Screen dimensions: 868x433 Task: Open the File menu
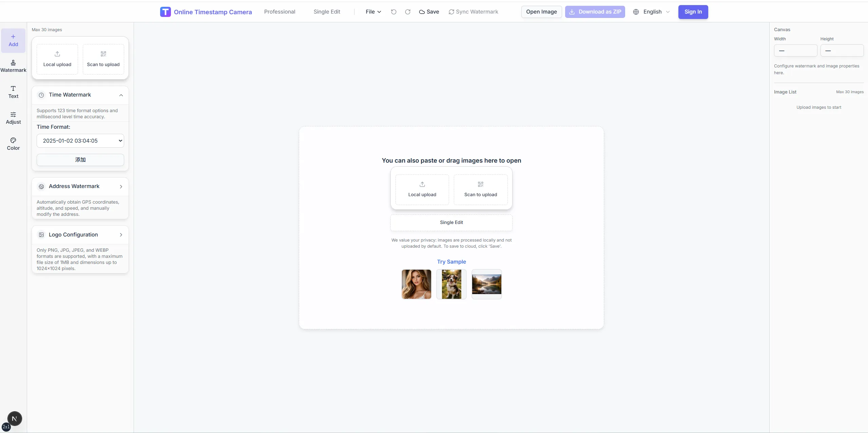[373, 12]
